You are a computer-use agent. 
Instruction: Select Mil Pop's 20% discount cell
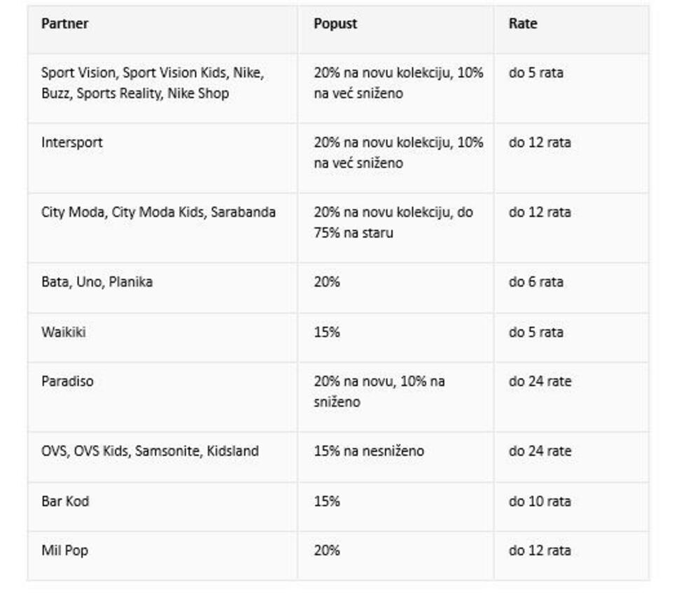[327, 551]
